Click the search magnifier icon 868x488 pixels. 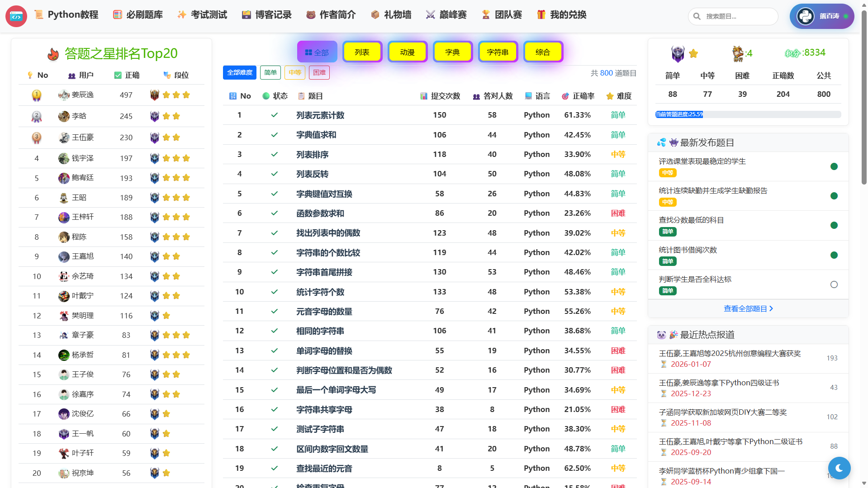[x=697, y=16]
